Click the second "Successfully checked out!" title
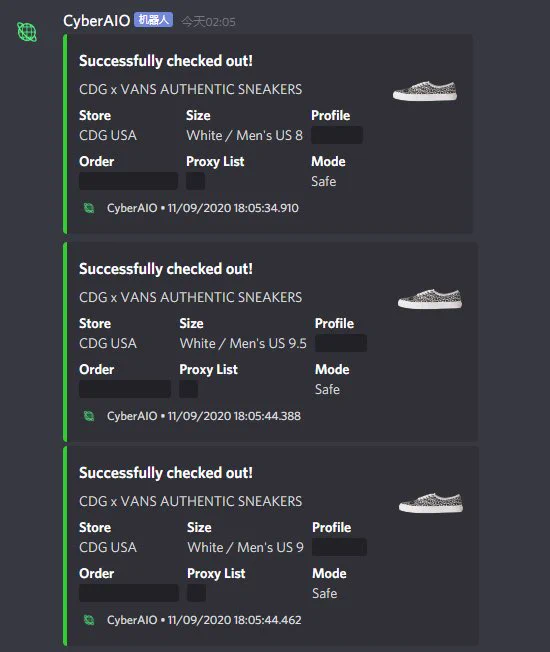Viewport: 550px width, 652px height. click(166, 269)
